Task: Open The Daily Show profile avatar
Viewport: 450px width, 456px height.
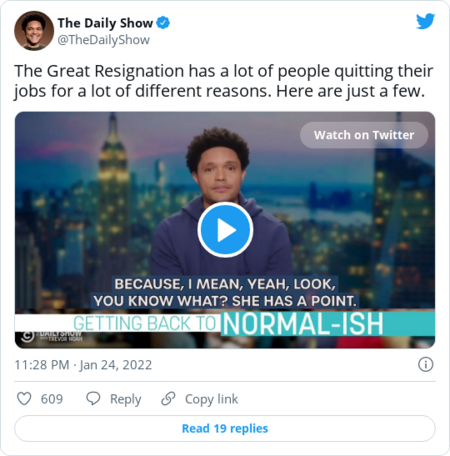Action: pyautogui.click(x=34, y=31)
